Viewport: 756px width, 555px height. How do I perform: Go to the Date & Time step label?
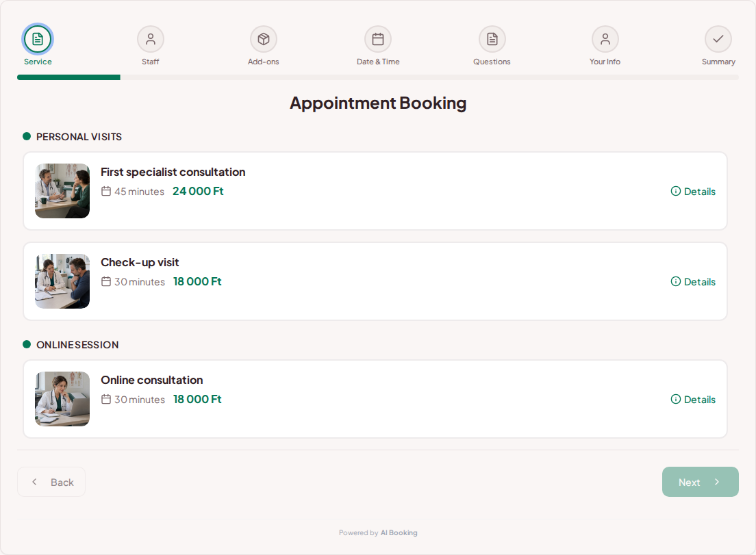(x=378, y=62)
